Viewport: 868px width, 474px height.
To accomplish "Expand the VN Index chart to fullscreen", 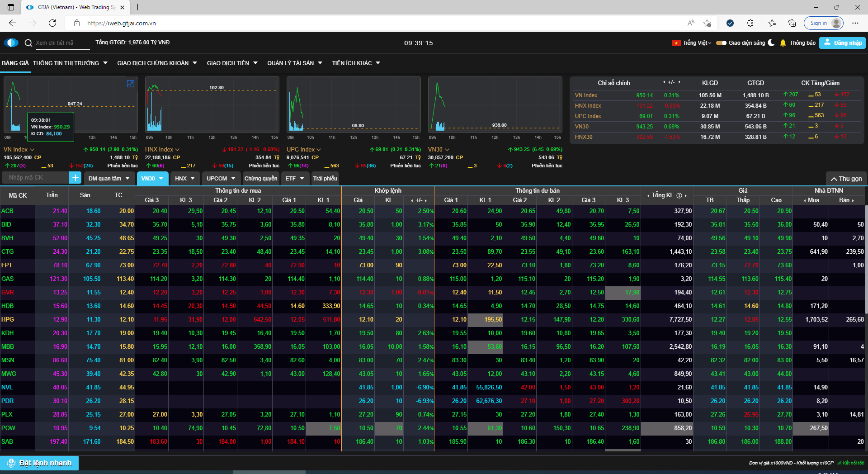I will pyautogui.click(x=130, y=84).
